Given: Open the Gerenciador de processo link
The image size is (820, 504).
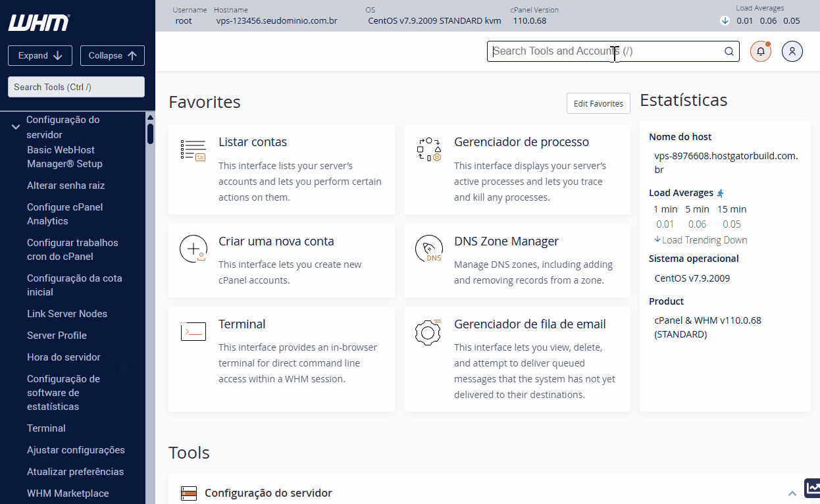Looking at the screenshot, I should 521,142.
